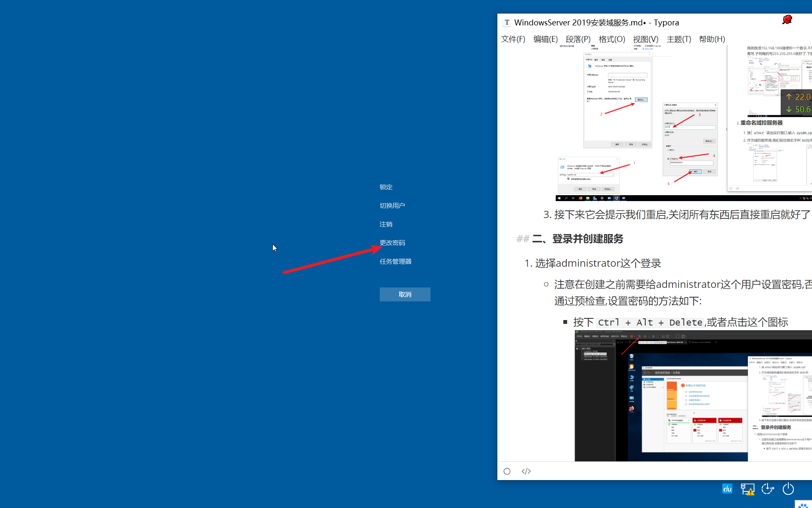Toggle the Typora sidebar circle icon
Screen dimensions: 812x508
click(x=507, y=471)
